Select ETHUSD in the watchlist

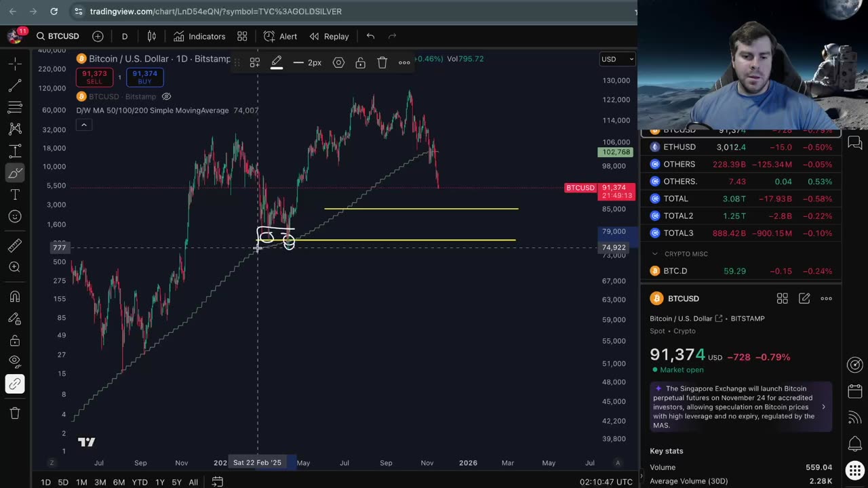coord(741,147)
